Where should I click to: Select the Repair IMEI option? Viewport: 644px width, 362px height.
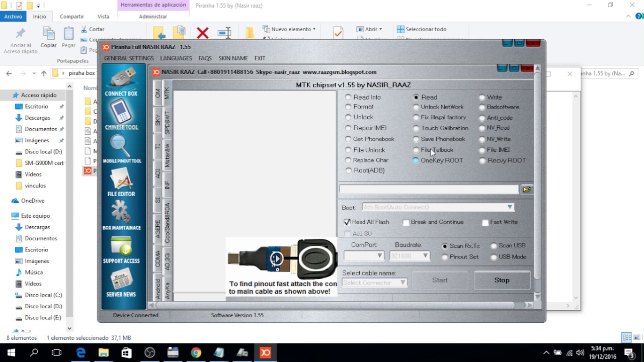(x=348, y=128)
